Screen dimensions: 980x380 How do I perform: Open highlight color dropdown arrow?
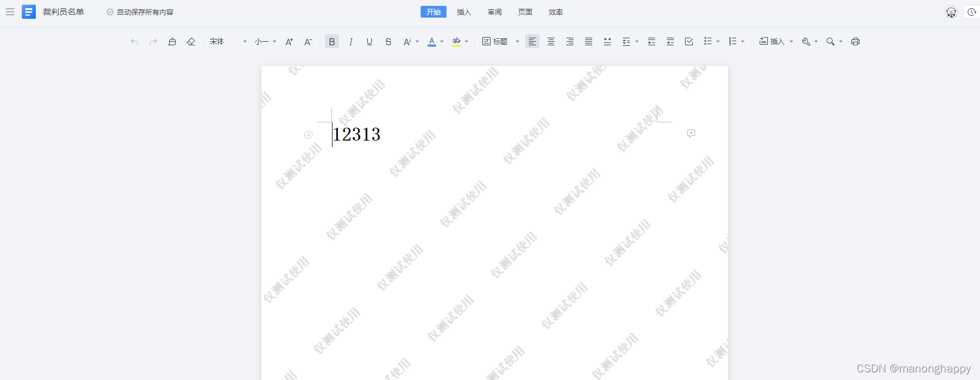(466, 42)
